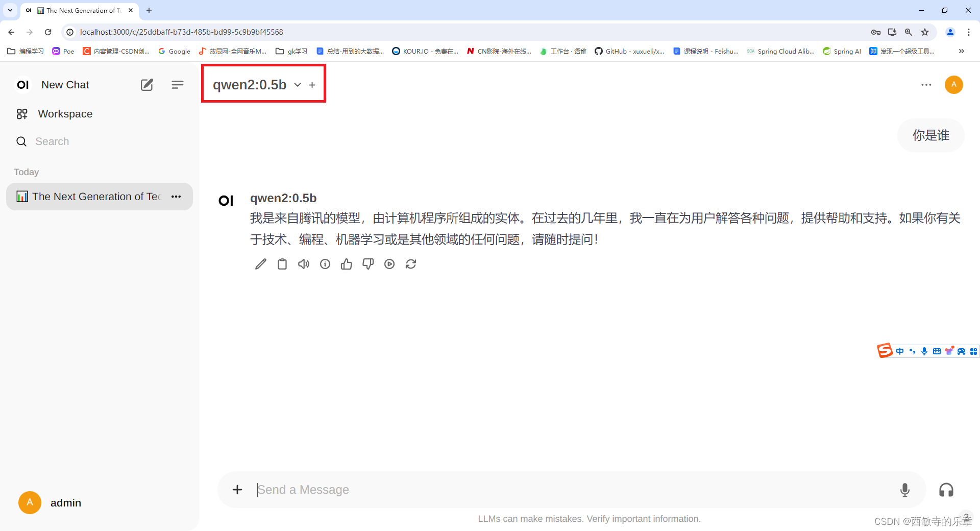
Task: Copy the qwen2:0.5b response to clipboard
Action: coord(282,264)
